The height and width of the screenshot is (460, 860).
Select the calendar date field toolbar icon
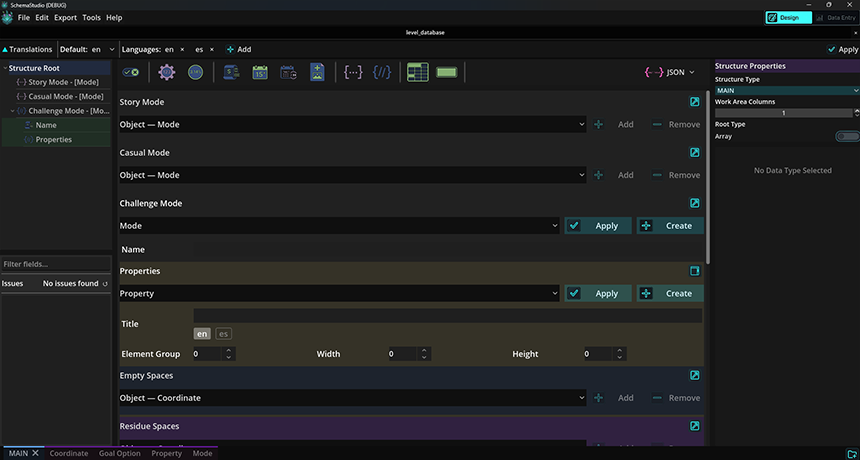coord(260,72)
